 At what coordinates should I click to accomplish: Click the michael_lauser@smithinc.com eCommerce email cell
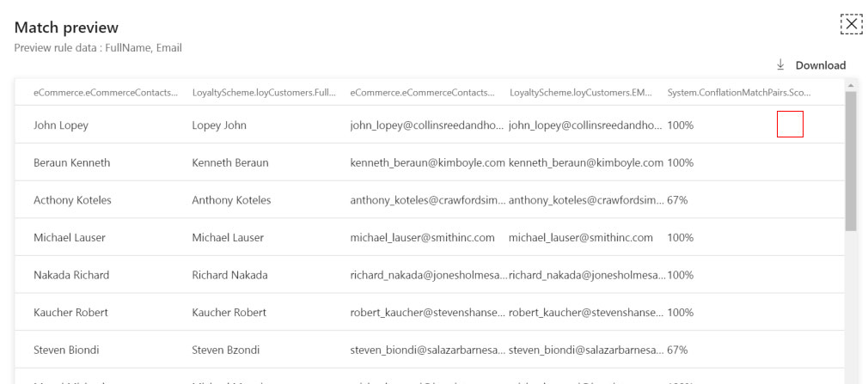pos(422,237)
